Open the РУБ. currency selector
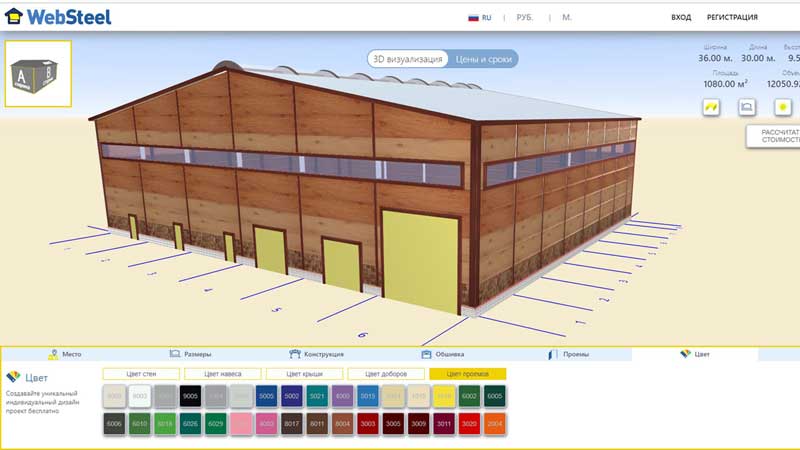 pyautogui.click(x=525, y=17)
